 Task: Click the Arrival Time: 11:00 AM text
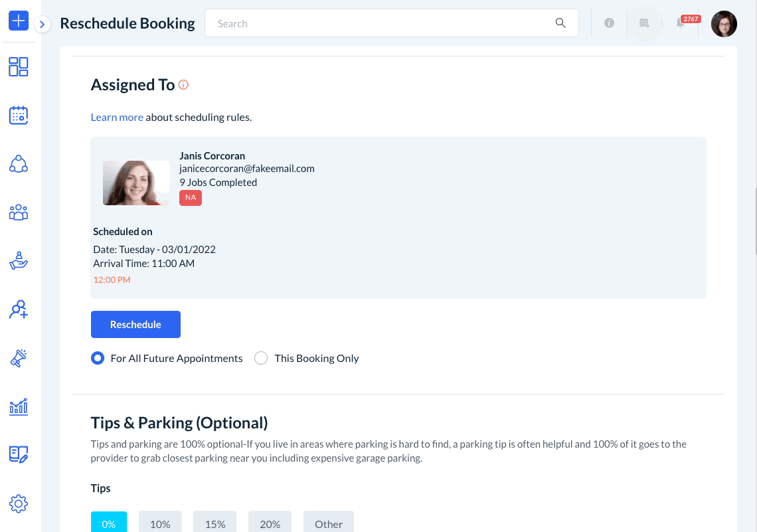coord(144,264)
